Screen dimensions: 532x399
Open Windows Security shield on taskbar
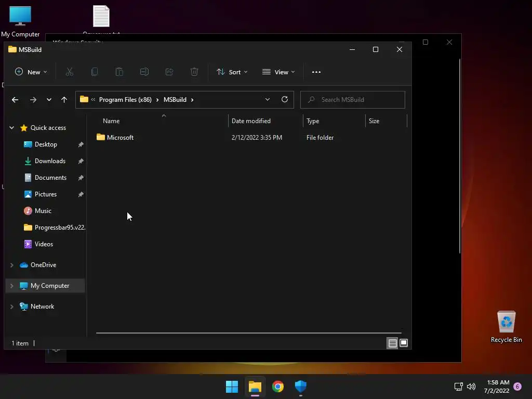coord(301,386)
